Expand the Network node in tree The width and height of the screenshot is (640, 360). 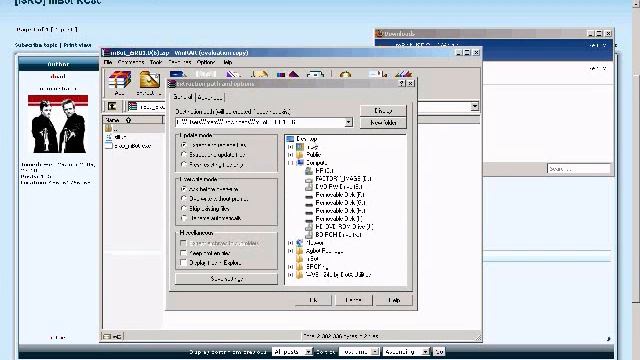click(x=290, y=243)
